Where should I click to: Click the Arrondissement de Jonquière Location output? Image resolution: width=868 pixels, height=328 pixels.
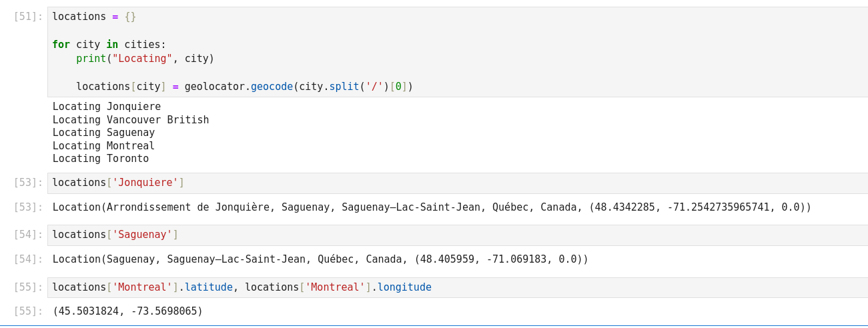pos(432,207)
